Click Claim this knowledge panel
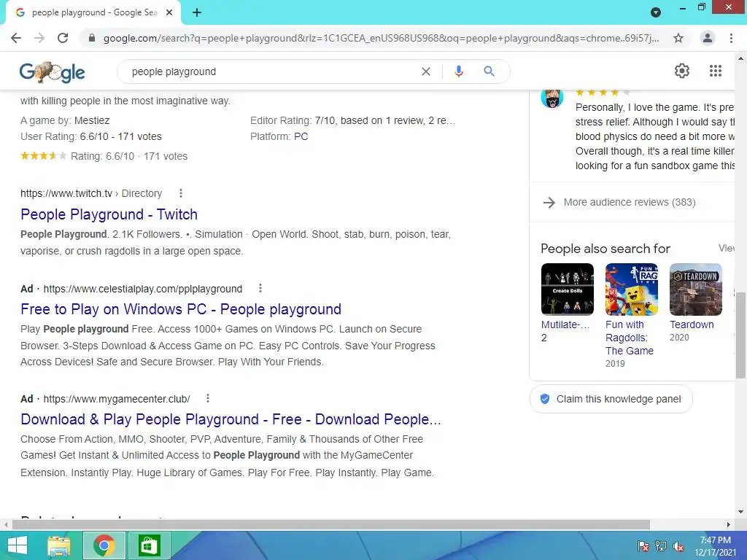 click(611, 399)
